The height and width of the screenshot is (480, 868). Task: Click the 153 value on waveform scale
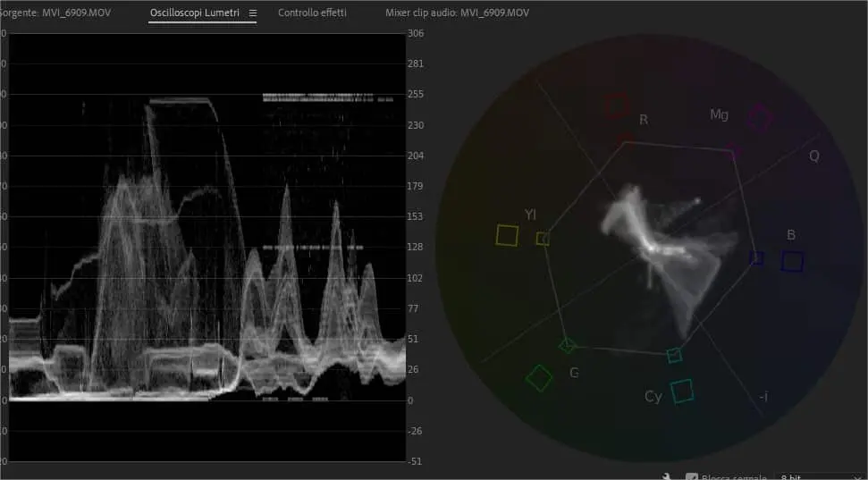pos(416,216)
